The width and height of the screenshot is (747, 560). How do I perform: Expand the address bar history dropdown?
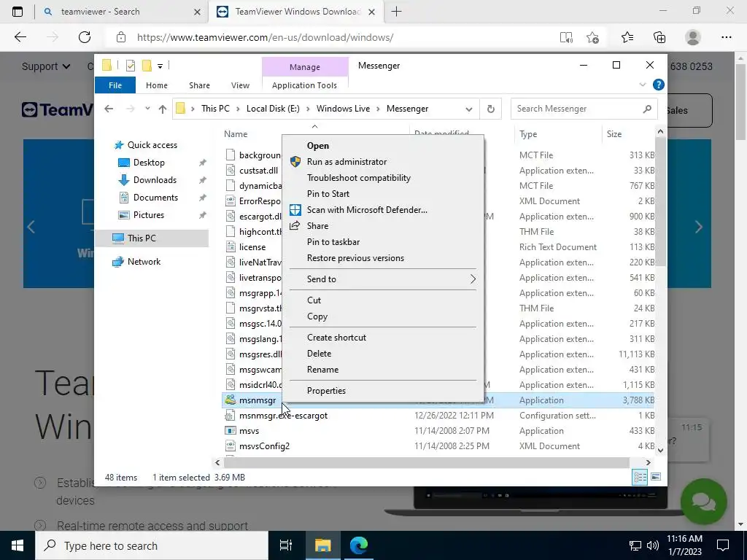(x=469, y=109)
